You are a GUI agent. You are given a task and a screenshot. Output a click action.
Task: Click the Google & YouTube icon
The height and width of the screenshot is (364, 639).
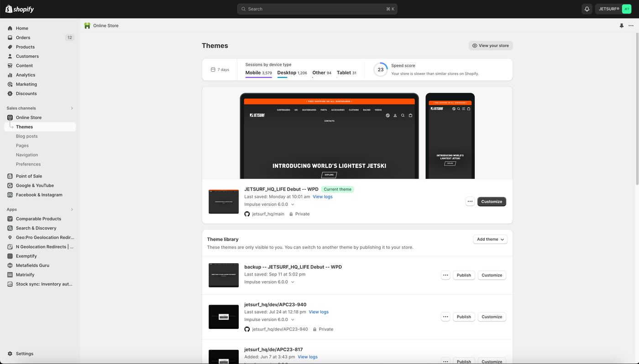[10, 186]
